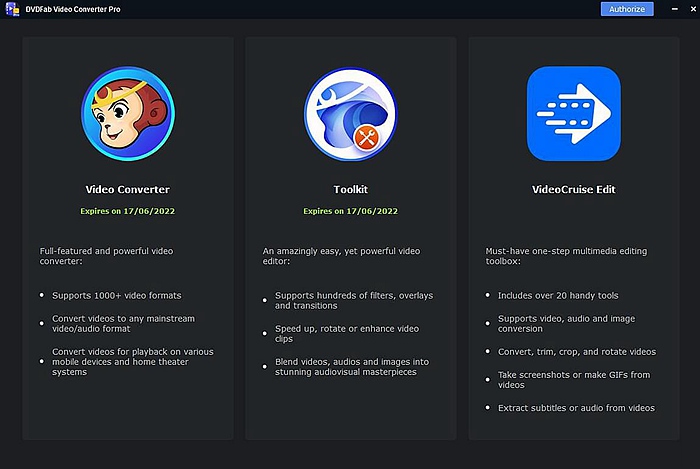Click 'Includes over 20 handy tools' bullet
700x469 pixels.
tap(558, 295)
